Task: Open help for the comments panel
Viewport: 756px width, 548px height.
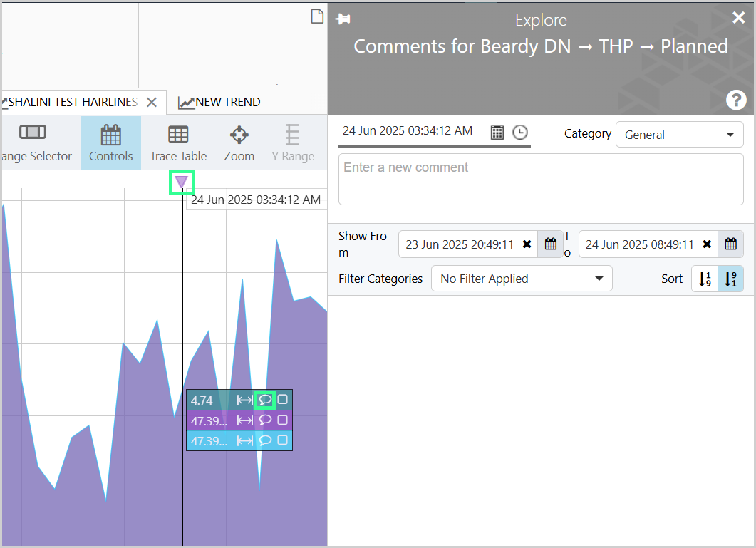Action: click(x=736, y=100)
